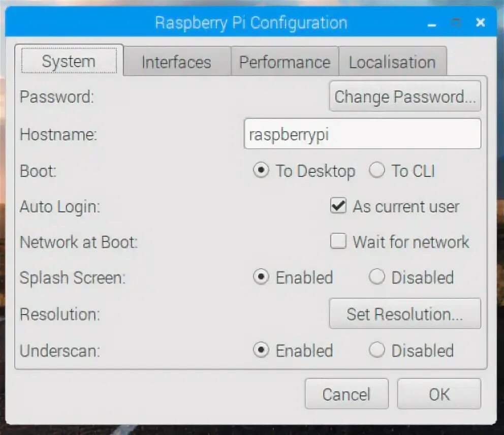Image resolution: width=504 pixels, height=435 pixels.
Task: Click the Boot label
Action: 38,171
